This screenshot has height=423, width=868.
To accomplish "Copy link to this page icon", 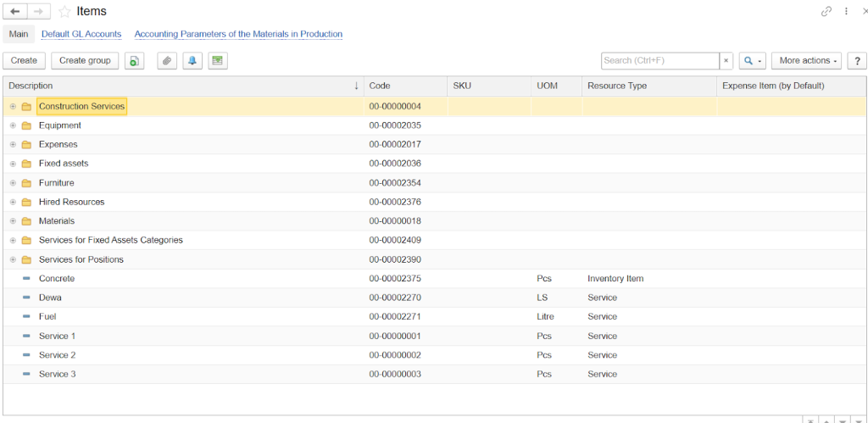I will 826,11.
